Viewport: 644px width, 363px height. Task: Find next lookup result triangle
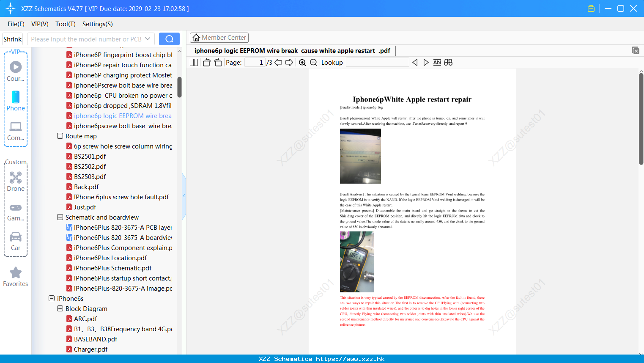[426, 62]
